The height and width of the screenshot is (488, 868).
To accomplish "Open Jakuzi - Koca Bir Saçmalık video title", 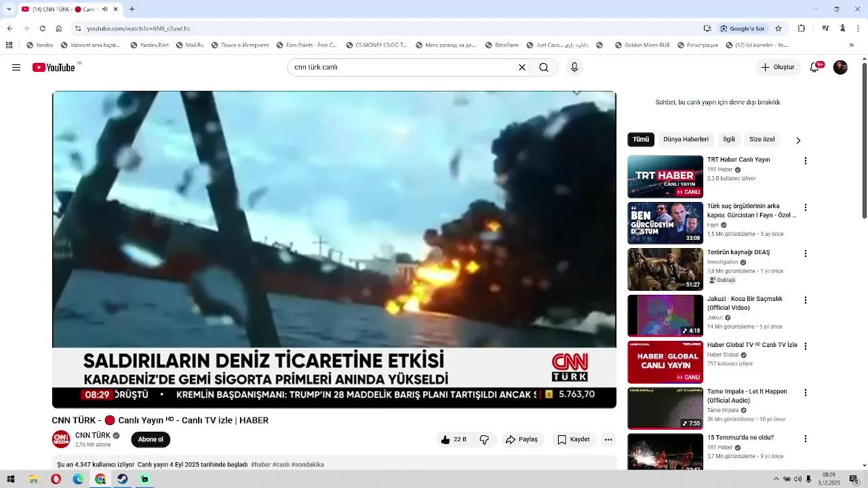I will (745, 302).
